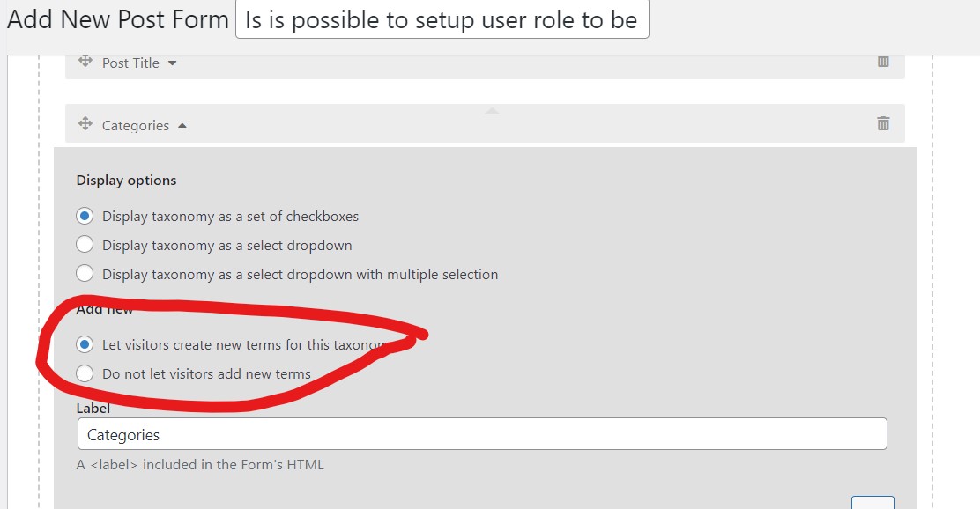Screen dimensions: 980x509
Task: Click the 'Add New Post Form' heading
Action: click(x=118, y=20)
